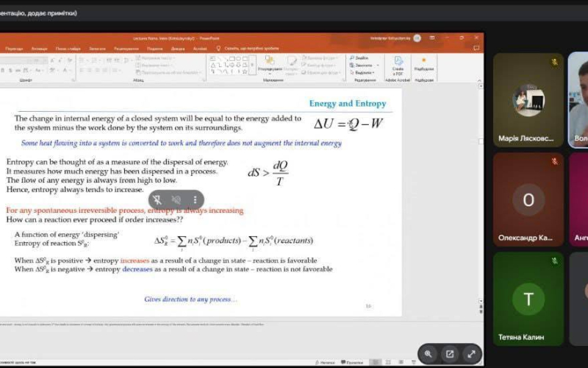Viewport: 588px width, 368px height.
Task: Click the O avatar of Олександр
Action: click(528, 199)
